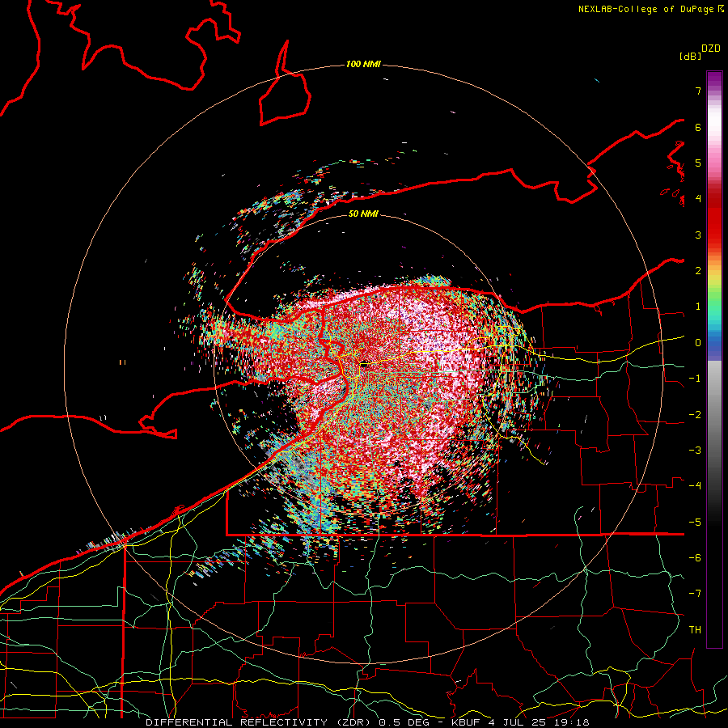The image size is (728, 728).
Task: Click the 50 NMI range ring label
Action: pyautogui.click(x=363, y=214)
